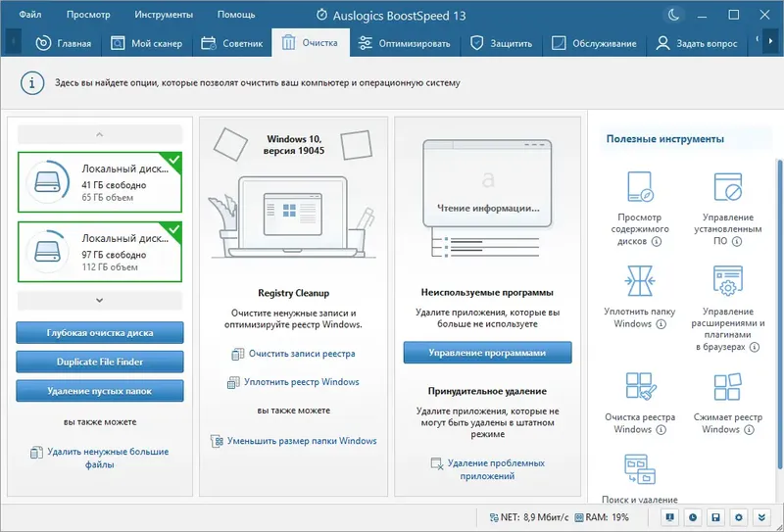Open the Инструменты menu
Viewport: 784px width, 532px height.
click(164, 15)
